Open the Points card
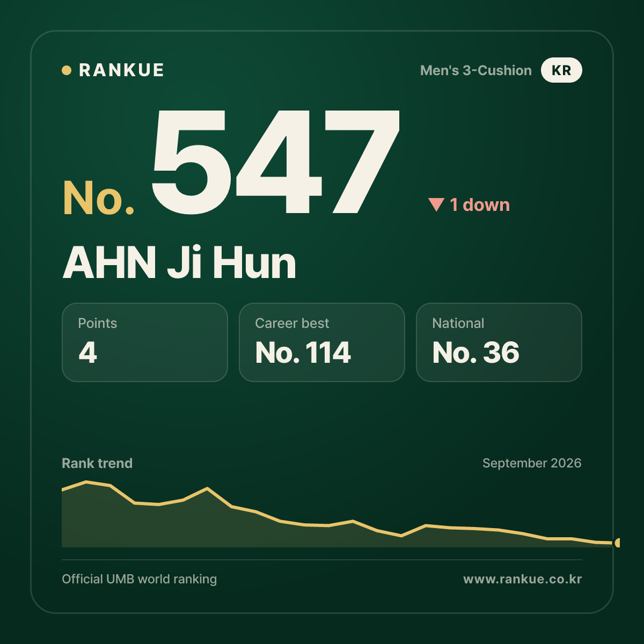This screenshot has width=644, height=644. pyautogui.click(x=145, y=342)
